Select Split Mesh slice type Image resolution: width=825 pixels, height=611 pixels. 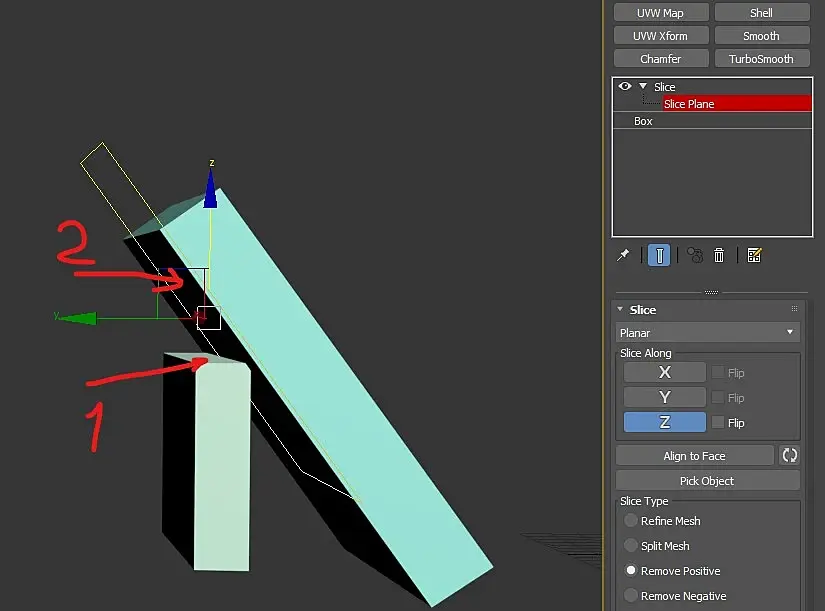click(631, 546)
